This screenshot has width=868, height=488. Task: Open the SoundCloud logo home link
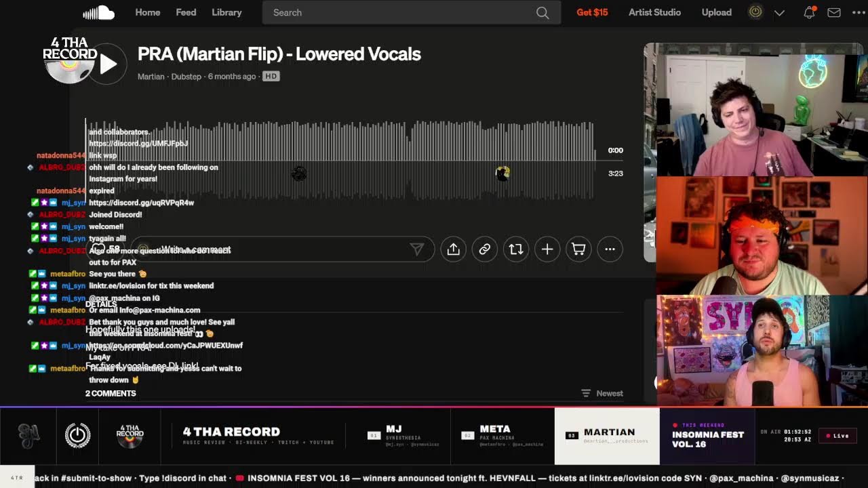coord(98,12)
